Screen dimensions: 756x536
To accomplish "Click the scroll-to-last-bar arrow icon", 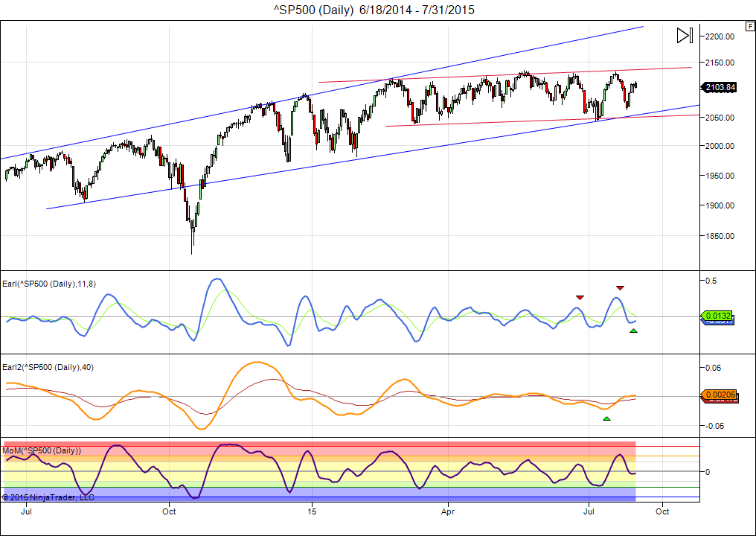I will [x=685, y=35].
